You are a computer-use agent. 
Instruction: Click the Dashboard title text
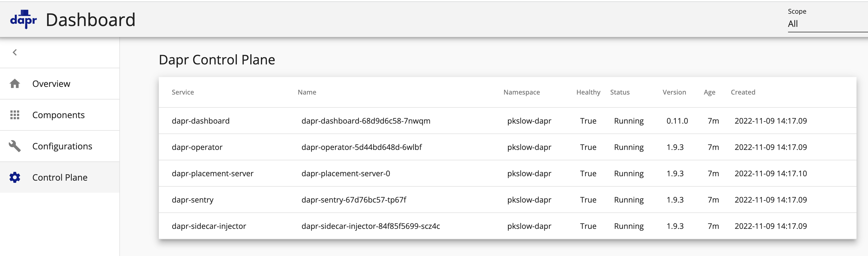tap(90, 20)
